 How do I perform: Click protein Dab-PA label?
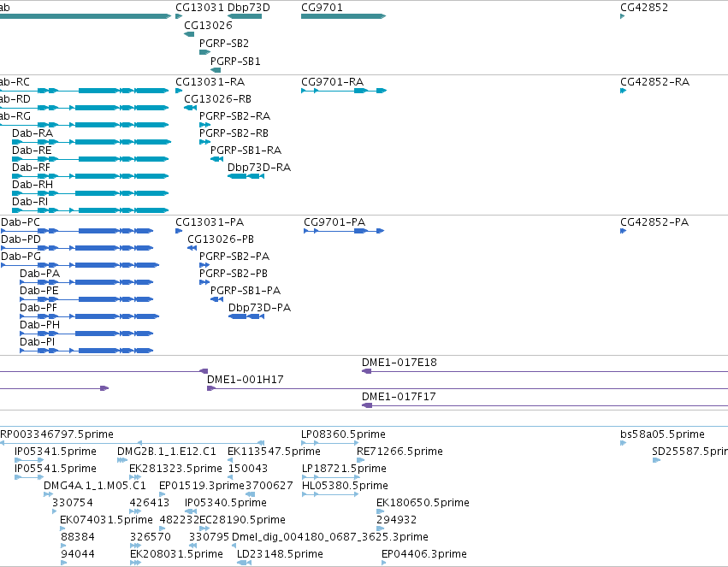pyautogui.click(x=39, y=274)
